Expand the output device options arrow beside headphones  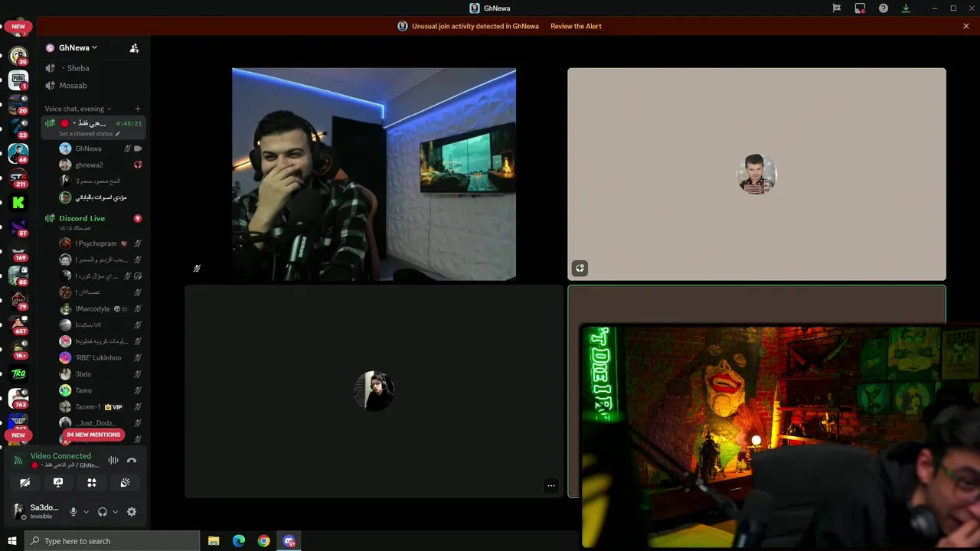(x=116, y=512)
